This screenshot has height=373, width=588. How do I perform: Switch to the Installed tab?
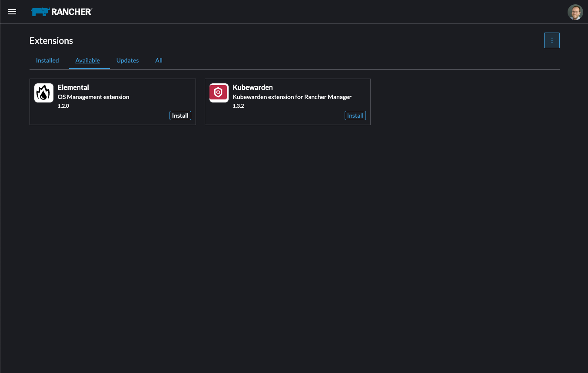click(x=47, y=60)
